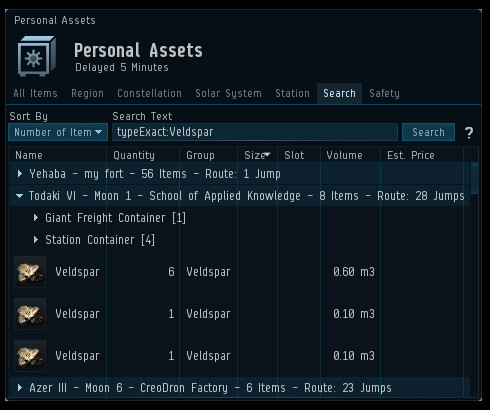Click the Est. Price column header
This screenshot has height=410, width=490.
pos(422,155)
